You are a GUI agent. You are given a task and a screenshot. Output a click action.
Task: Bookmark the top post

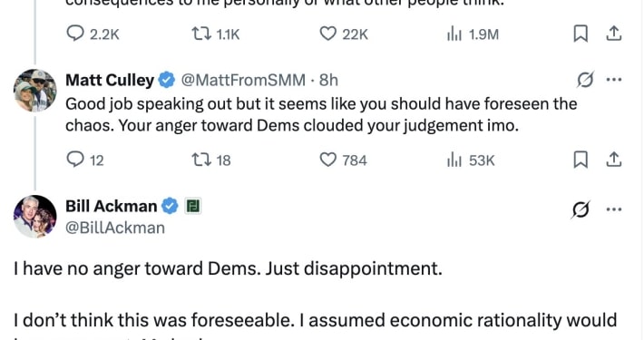pos(581,34)
